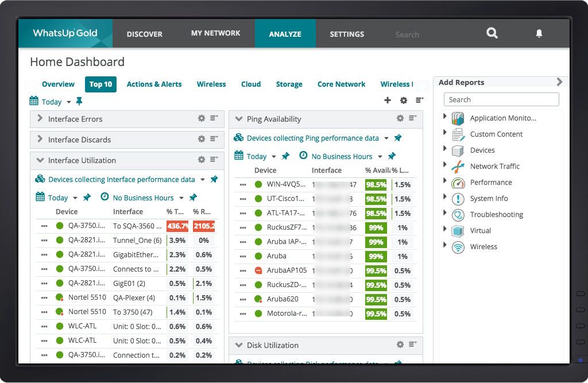Open the hamburger menu on Ping Availability panel
The height and width of the screenshot is (383, 588).
coord(413,119)
